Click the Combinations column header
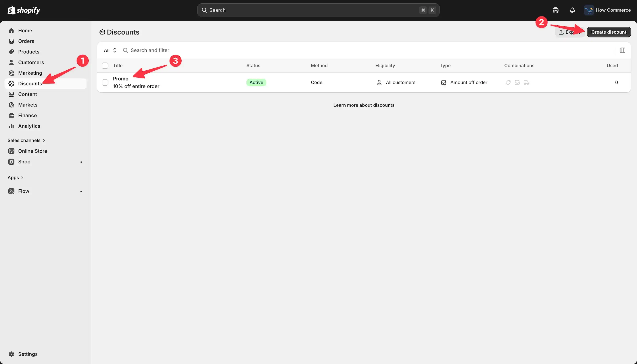The image size is (637, 364). pos(519,65)
